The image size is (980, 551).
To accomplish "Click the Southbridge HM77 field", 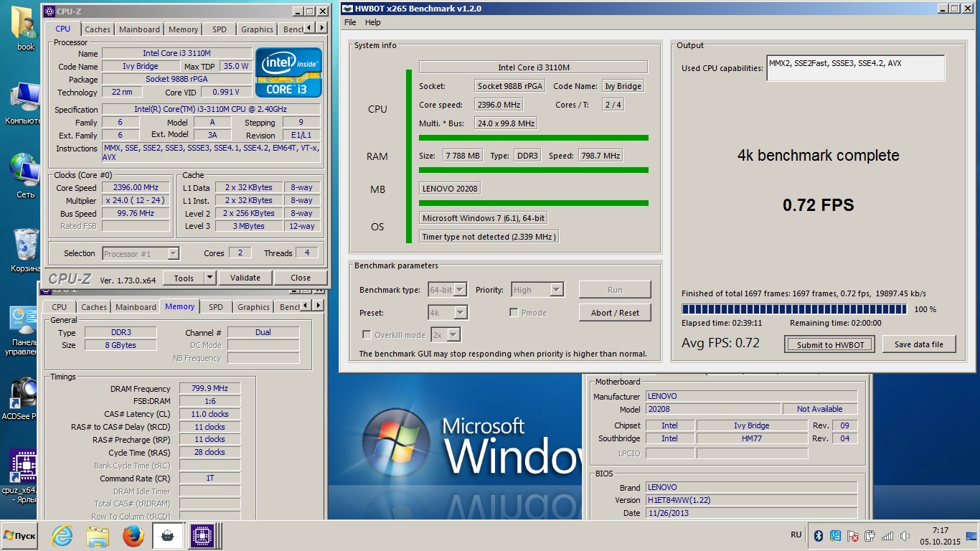I will (x=752, y=438).
